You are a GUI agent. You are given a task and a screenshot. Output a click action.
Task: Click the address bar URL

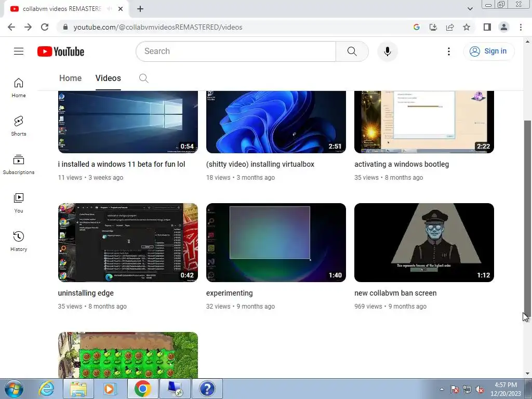tap(158, 27)
